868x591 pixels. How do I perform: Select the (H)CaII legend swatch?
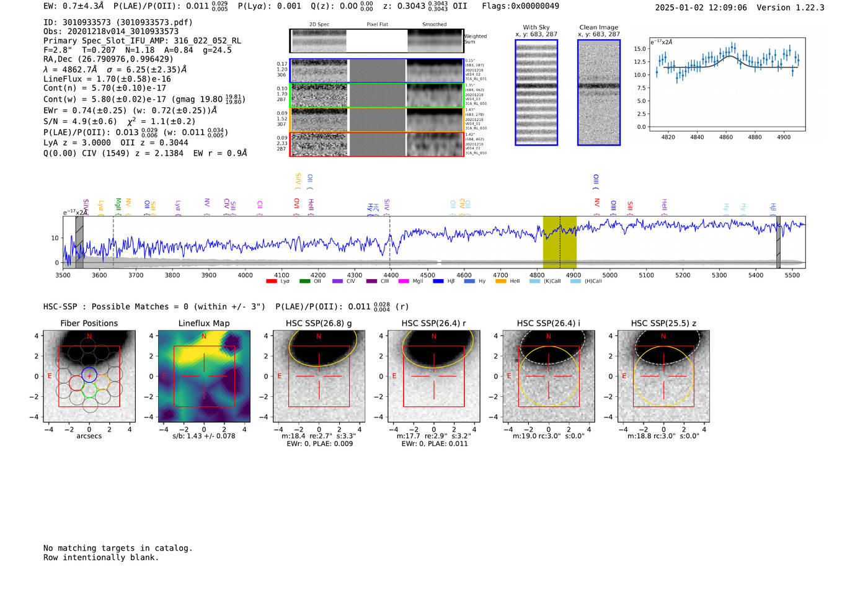[x=575, y=282]
